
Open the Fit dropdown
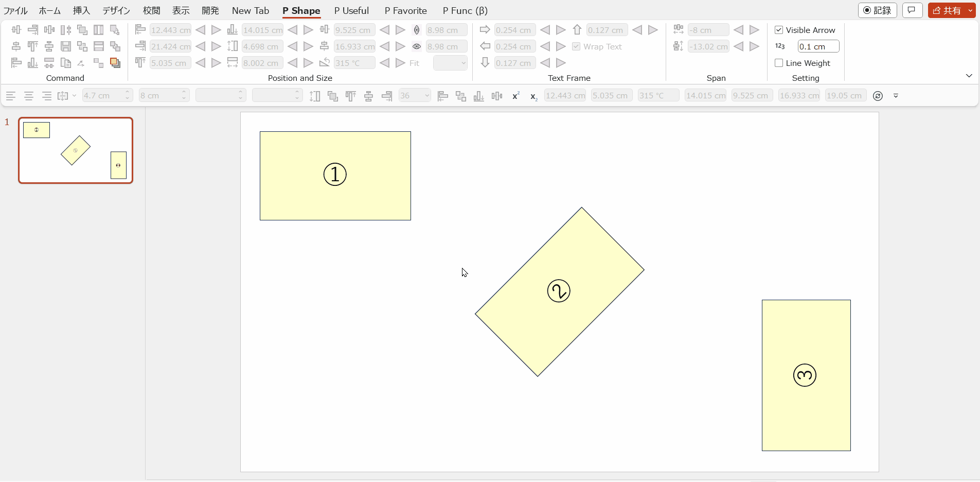450,63
